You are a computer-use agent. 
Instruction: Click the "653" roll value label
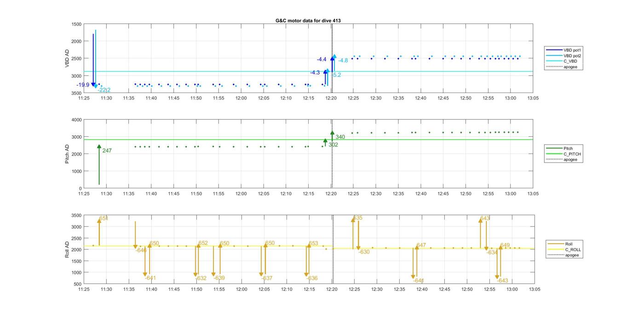(313, 244)
